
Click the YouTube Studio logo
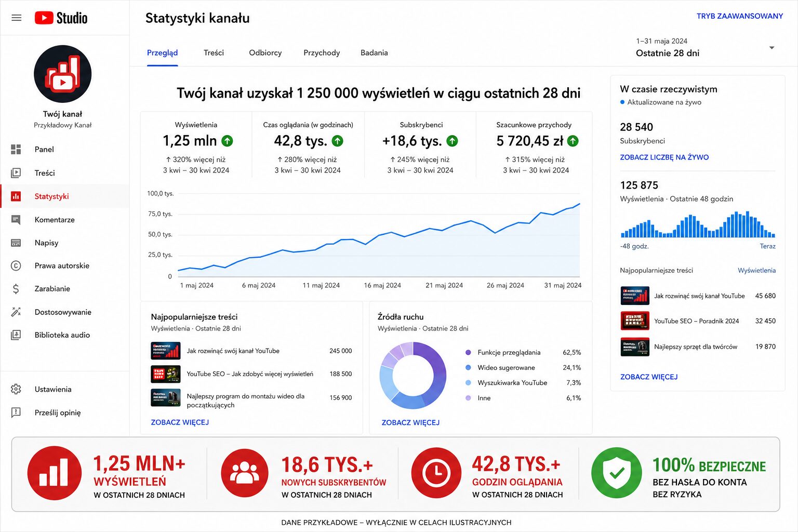coord(61,18)
